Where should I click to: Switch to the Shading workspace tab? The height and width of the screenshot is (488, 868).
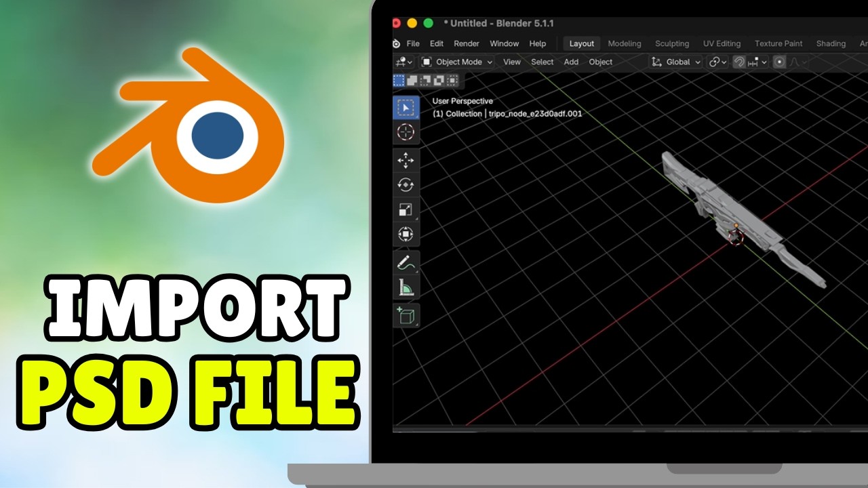pyautogui.click(x=831, y=43)
